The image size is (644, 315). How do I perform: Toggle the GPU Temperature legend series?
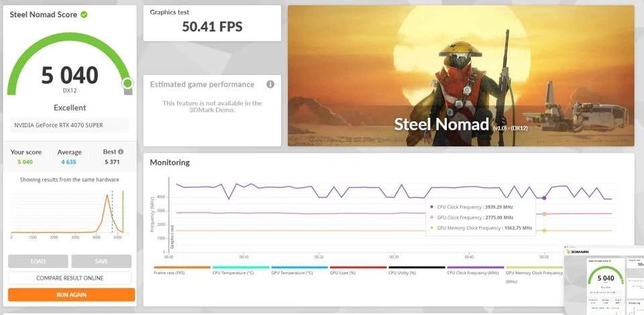click(299, 270)
